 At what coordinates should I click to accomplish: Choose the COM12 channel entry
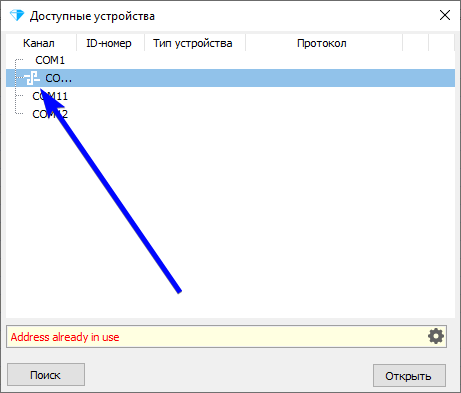pyautogui.click(x=50, y=114)
